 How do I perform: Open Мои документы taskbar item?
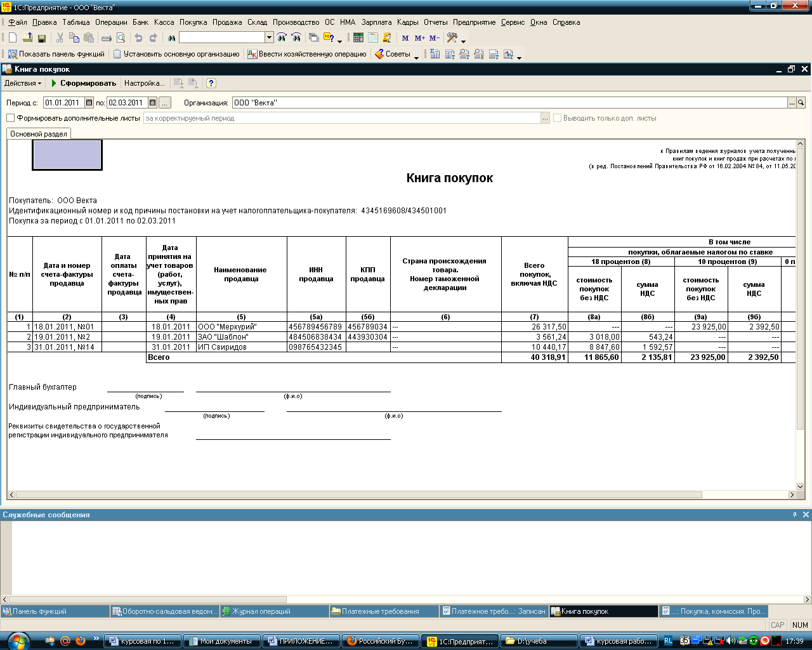[x=221, y=641]
